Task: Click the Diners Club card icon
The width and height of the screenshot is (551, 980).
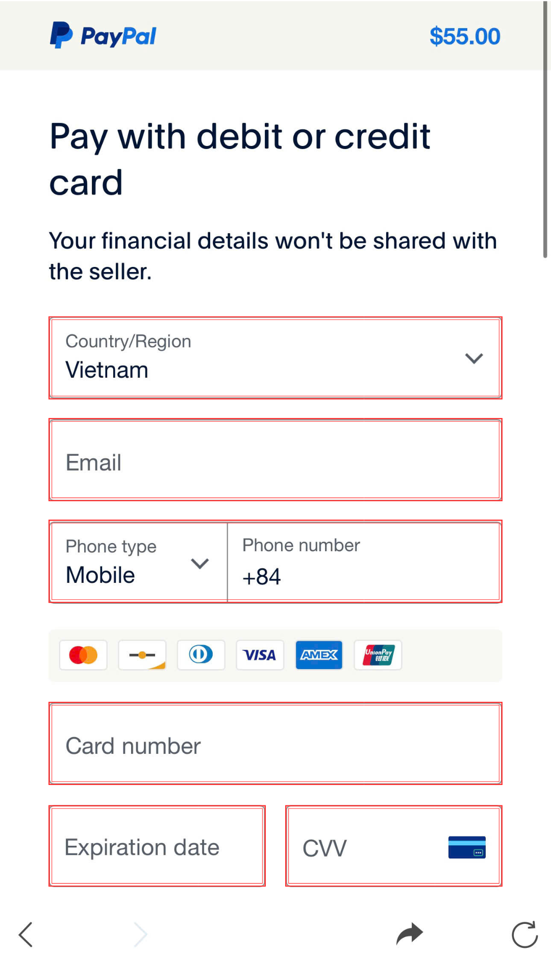Action: click(201, 655)
